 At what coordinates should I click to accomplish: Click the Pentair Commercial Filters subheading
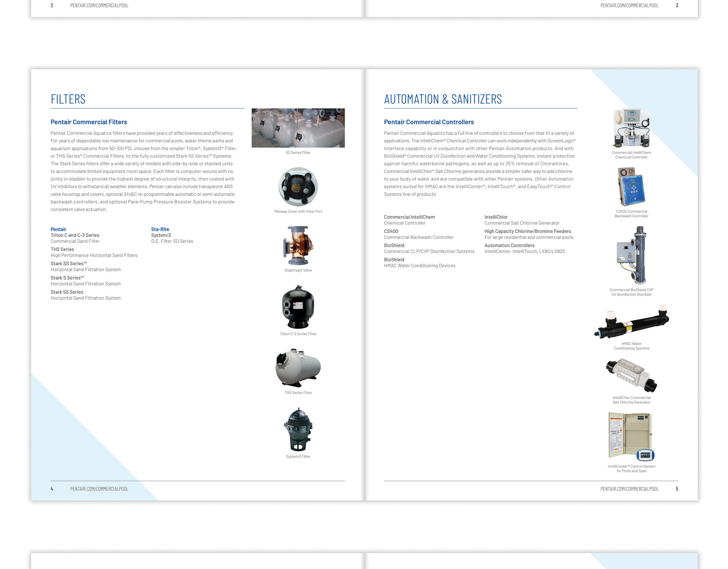(89, 122)
